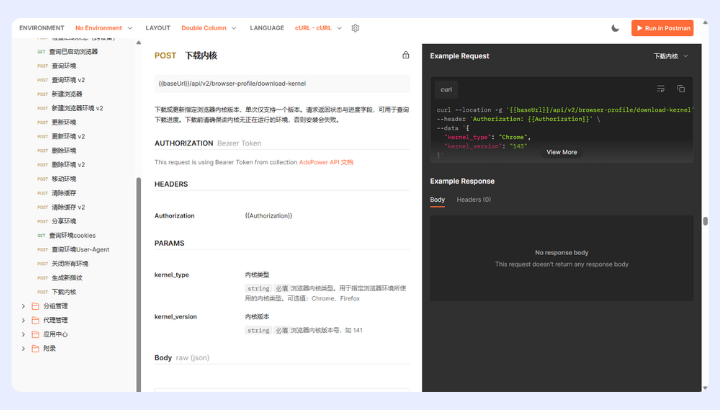Click the sidebar scroll-up arrow
This screenshot has height=410, width=720.
point(139,43)
